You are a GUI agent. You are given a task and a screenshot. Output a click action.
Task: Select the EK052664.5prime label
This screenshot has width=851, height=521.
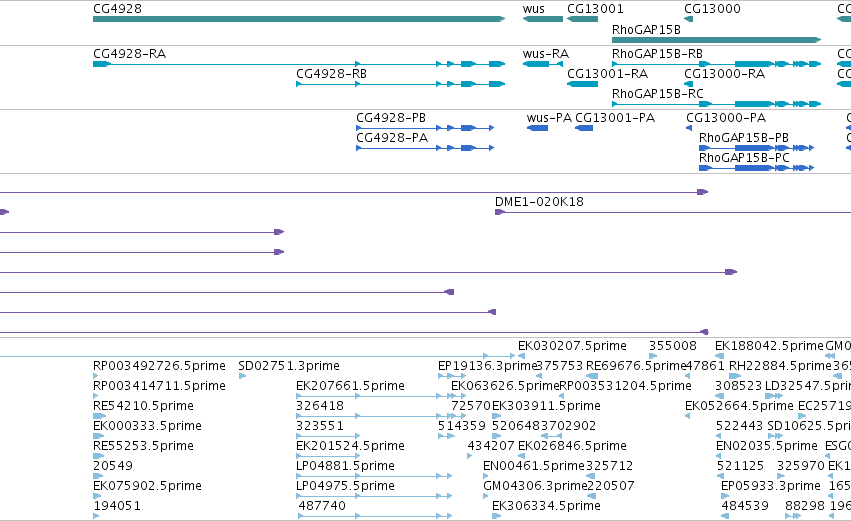tap(739, 406)
